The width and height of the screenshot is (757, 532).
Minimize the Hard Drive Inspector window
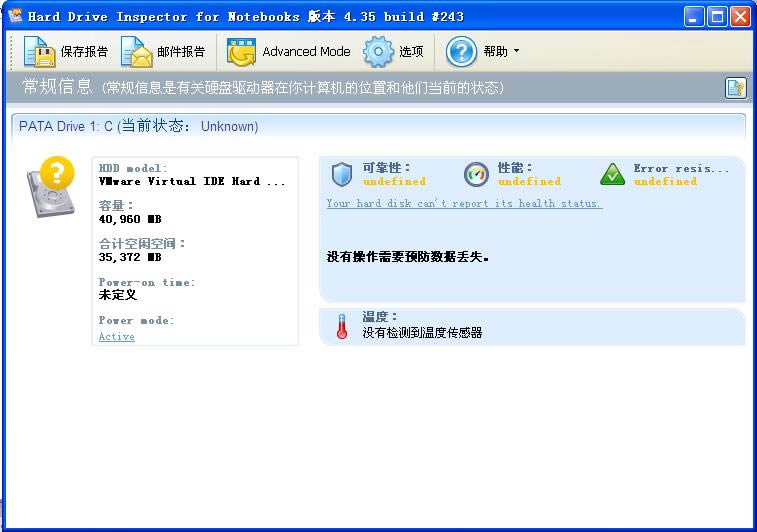click(x=694, y=17)
